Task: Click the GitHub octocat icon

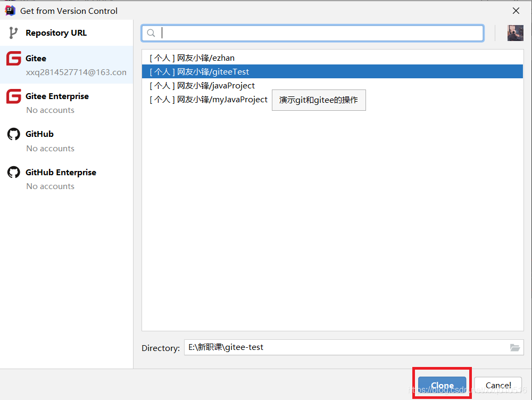Action: point(14,134)
